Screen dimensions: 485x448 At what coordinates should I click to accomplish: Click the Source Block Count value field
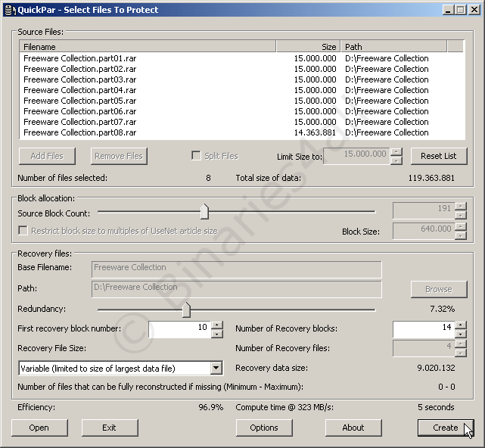[x=424, y=210]
